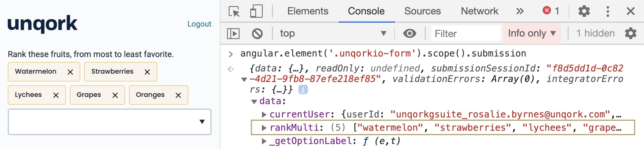
Task: Click the Lychees tag label
Action: click(28, 95)
